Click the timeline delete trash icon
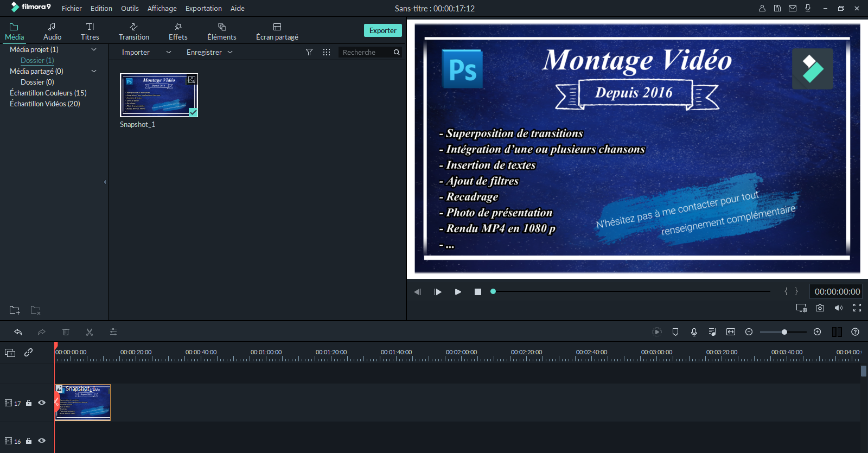Screen dimensions: 868x453 tap(66, 332)
